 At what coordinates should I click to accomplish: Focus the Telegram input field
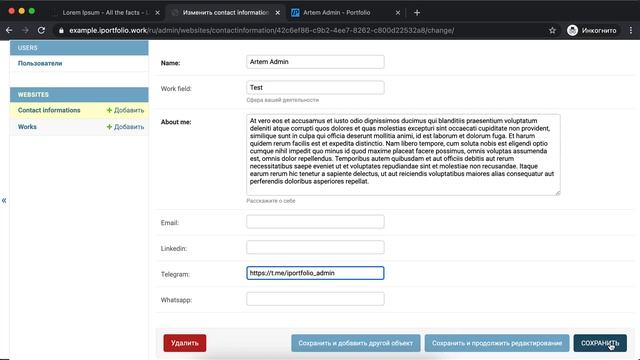click(x=315, y=273)
